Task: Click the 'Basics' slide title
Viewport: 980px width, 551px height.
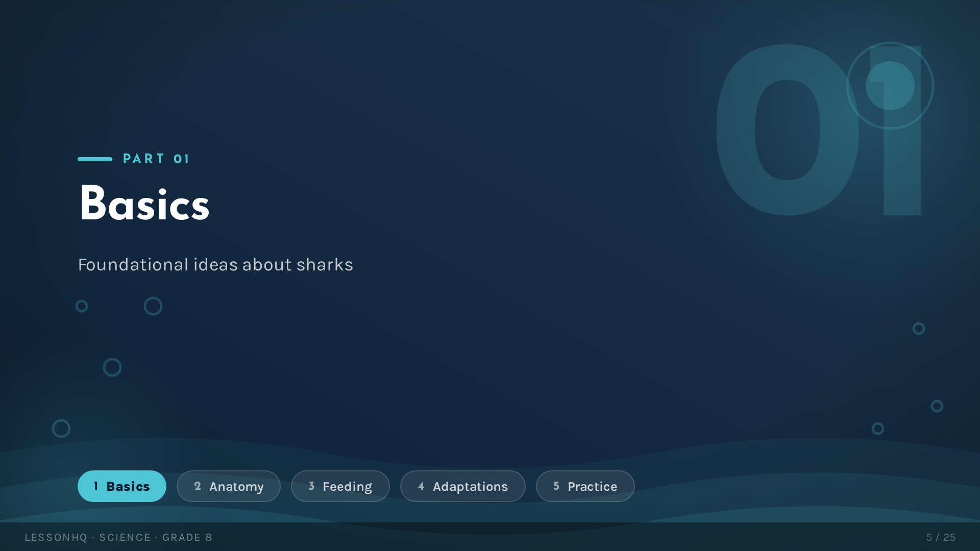Action: tap(144, 204)
